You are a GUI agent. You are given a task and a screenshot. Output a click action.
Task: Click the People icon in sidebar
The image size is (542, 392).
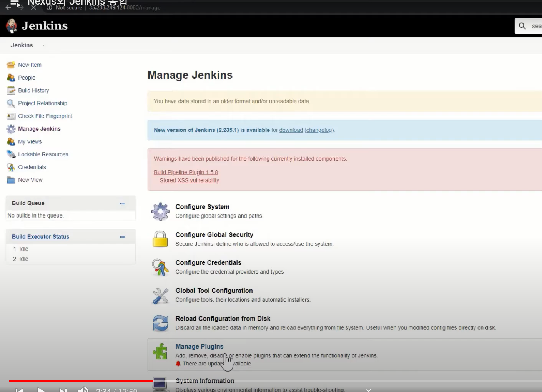11,78
